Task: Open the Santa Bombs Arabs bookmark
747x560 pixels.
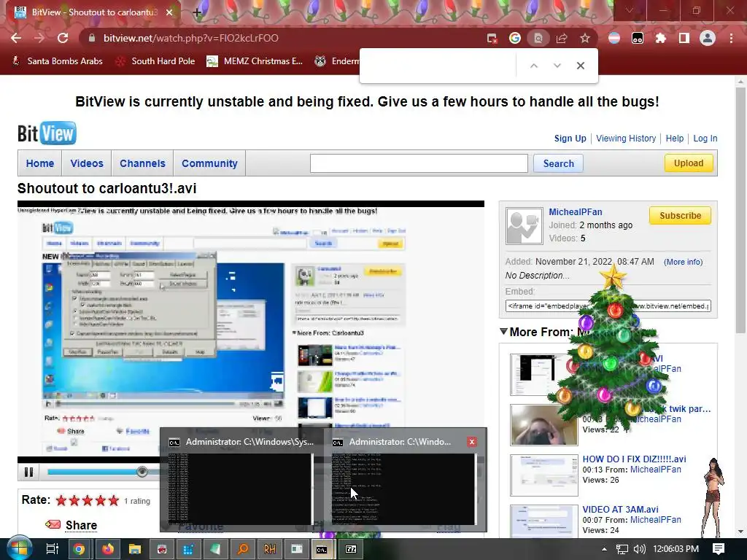Action: 57,61
